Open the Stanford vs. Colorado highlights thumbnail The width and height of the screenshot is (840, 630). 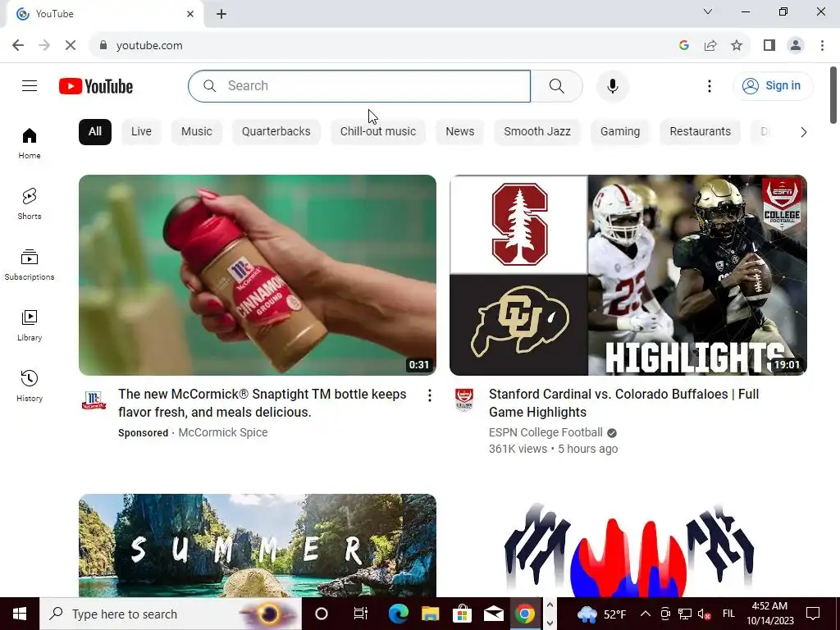coord(628,275)
